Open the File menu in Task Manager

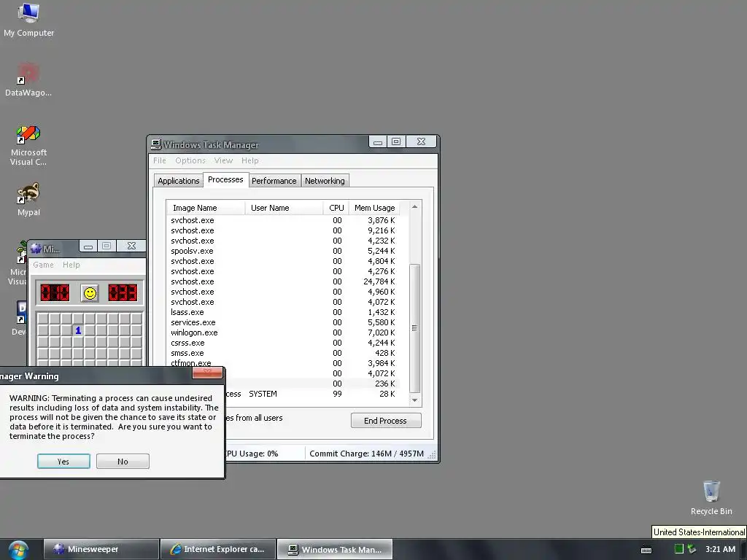(x=160, y=160)
